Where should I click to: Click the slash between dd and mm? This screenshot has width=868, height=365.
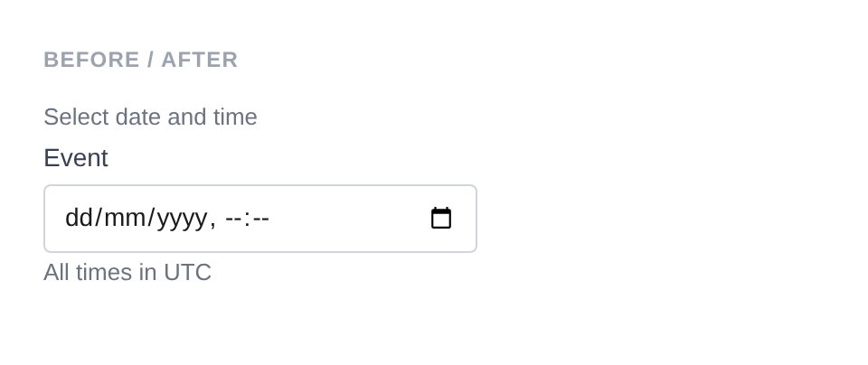[99, 219]
